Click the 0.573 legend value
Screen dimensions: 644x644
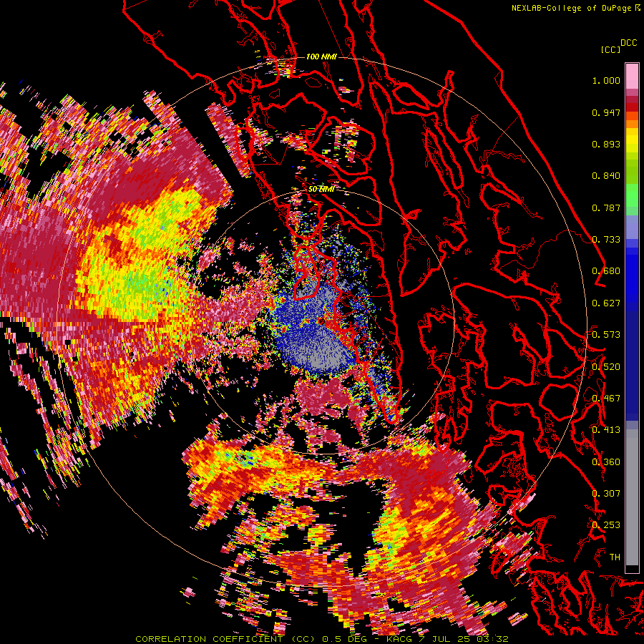pyautogui.click(x=606, y=335)
